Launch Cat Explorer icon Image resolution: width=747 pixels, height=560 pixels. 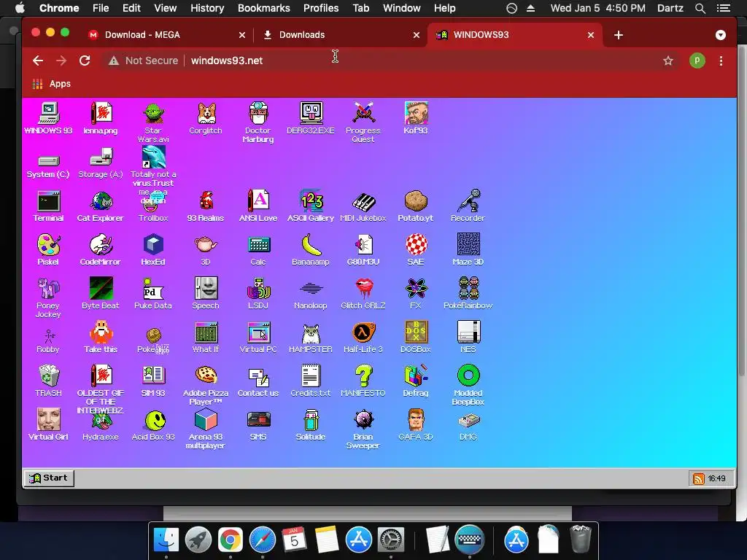(101, 206)
